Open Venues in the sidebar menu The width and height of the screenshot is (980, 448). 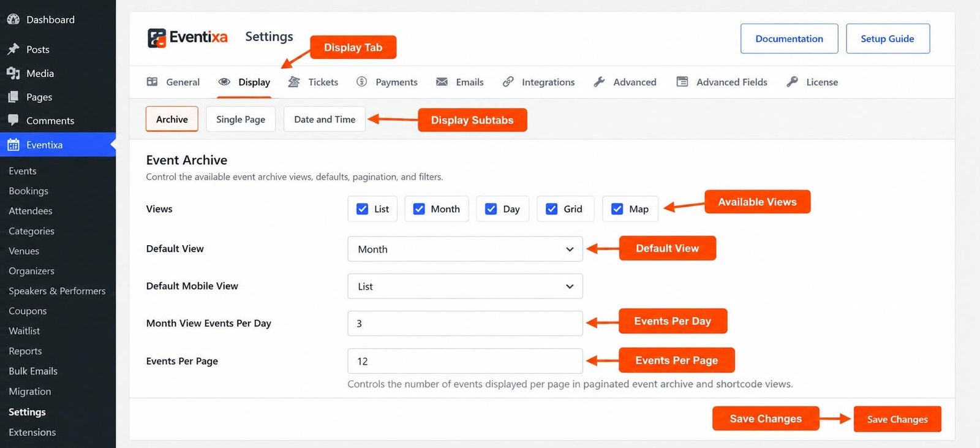coord(24,251)
